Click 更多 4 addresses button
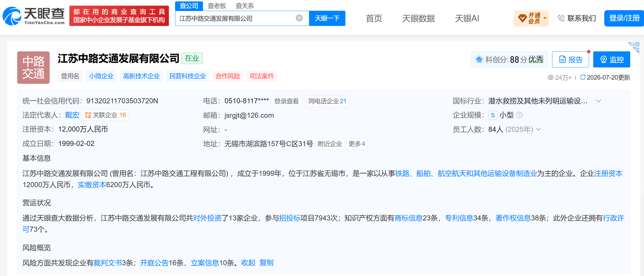 (x=357, y=144)
